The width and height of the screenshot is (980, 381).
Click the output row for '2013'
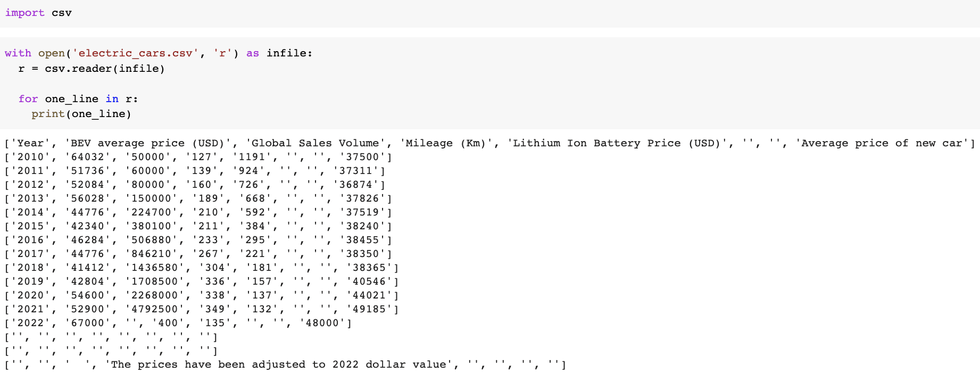click(198, 198)
